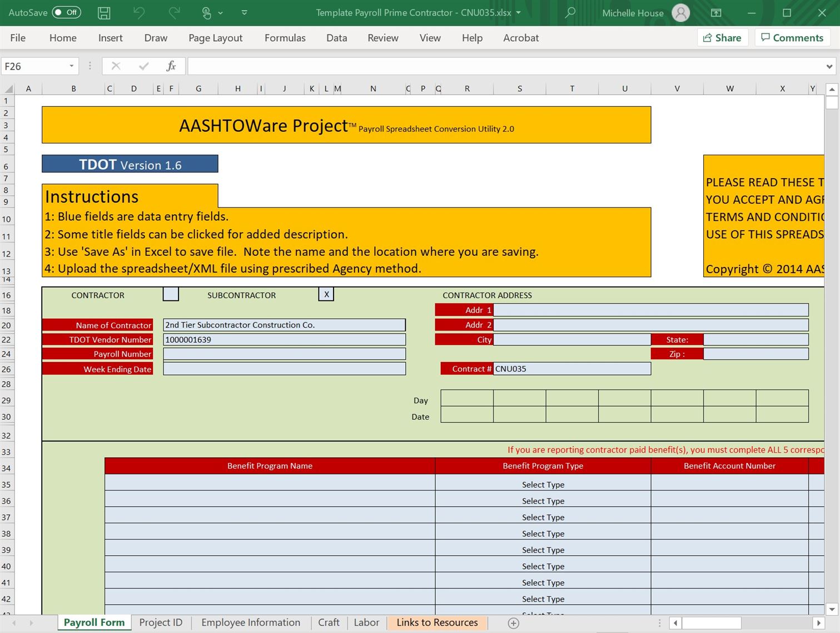
Task: Click the Contract # field CNU035
Action: (x=572, y=368)
